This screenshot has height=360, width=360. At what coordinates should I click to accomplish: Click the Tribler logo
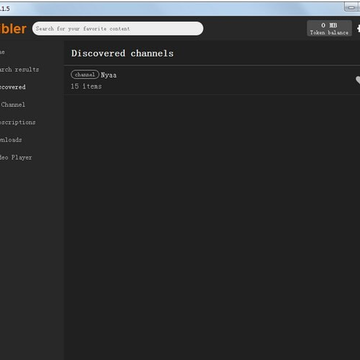pos(13,29)
